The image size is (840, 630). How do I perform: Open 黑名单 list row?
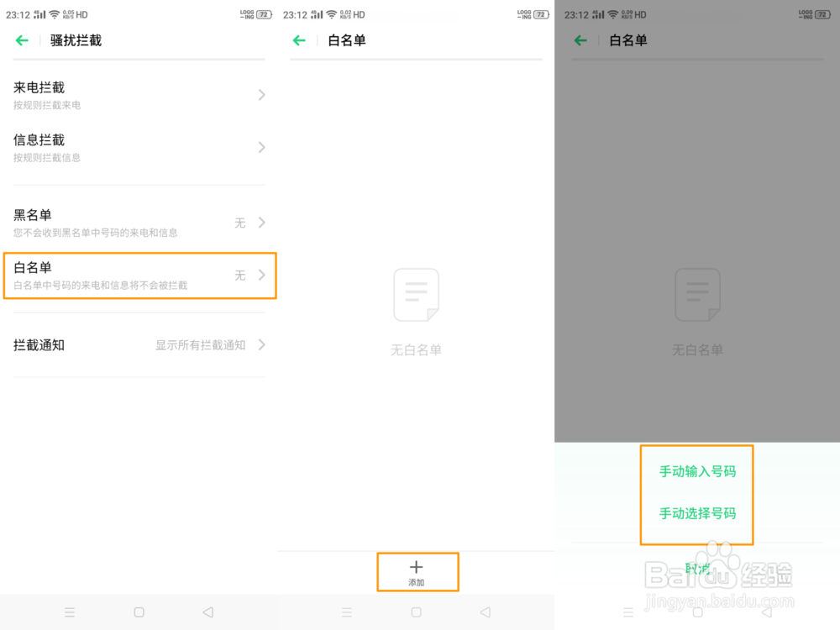(139, 223)
